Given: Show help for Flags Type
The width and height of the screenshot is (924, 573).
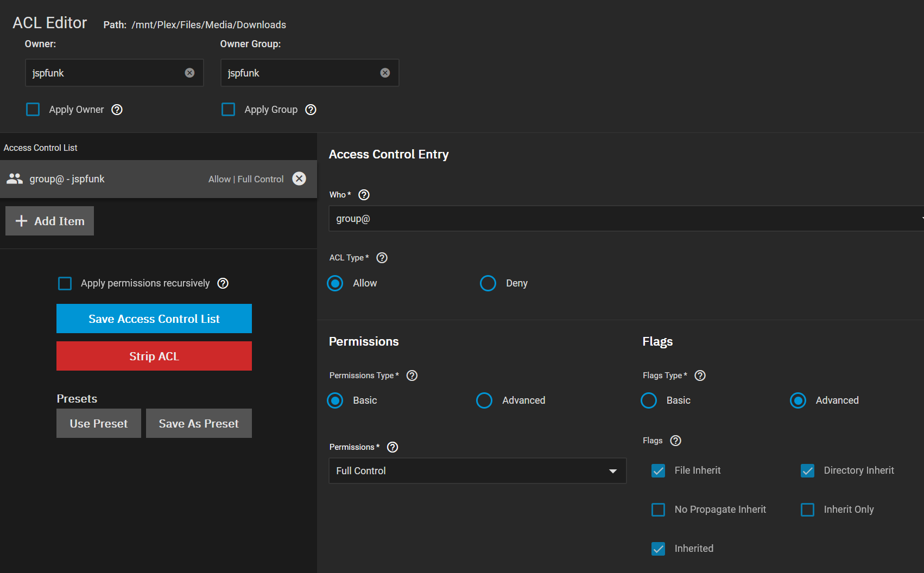Looking at the screenshot, I should click(x=700, y=375).
